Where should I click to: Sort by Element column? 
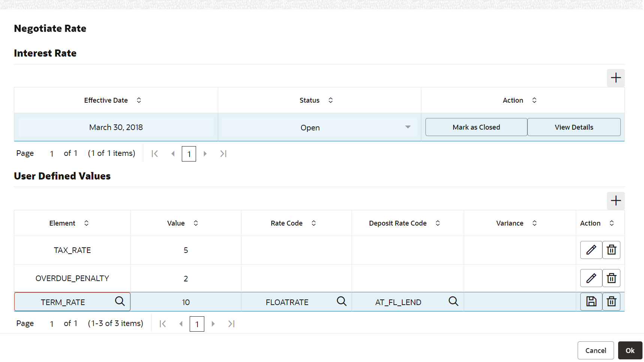click(86, 223)
